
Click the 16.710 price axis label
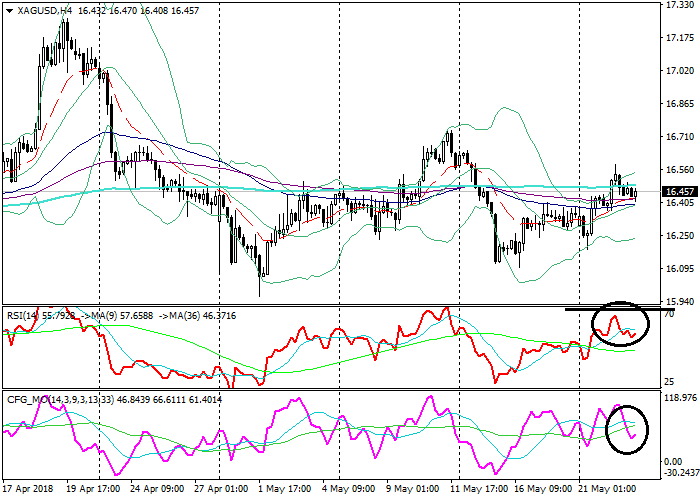(x=680, y=137)
